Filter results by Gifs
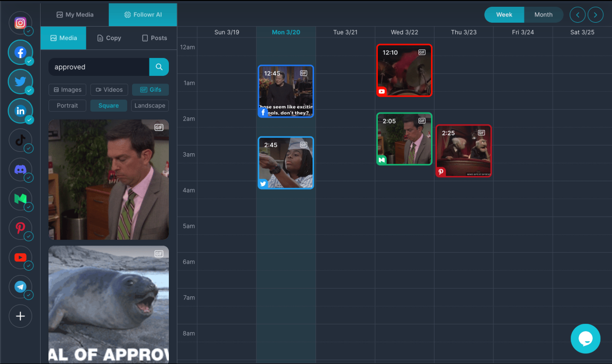This screenshot has width=612, height=364. (x=150, y=89)
